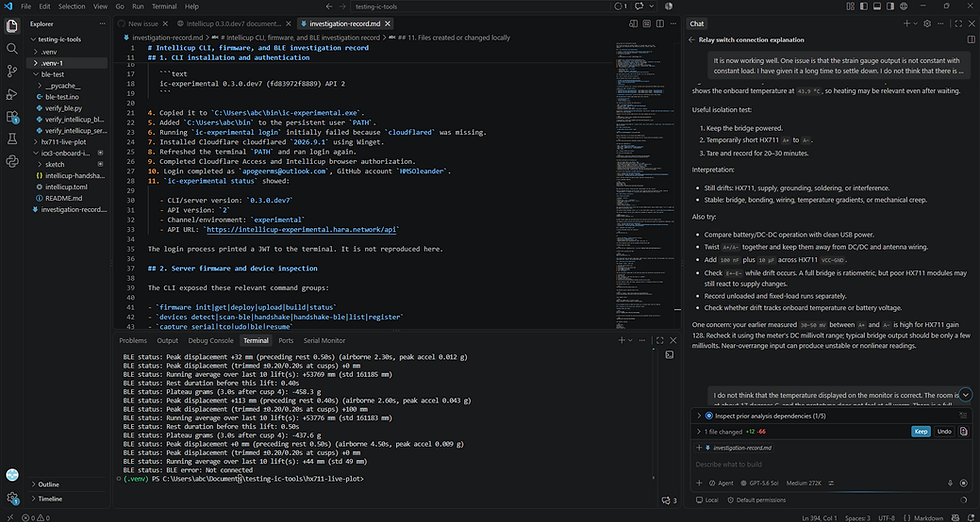Go back from Relay switch chat

[692, 39]
